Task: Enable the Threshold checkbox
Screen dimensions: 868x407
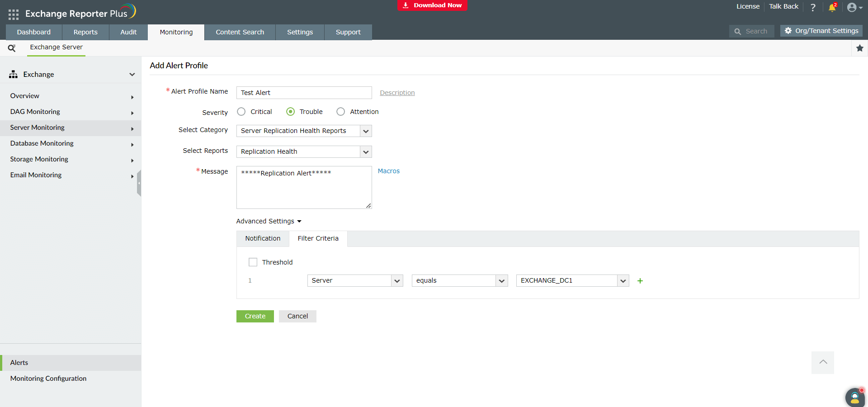Action: (x=253, y=262)
